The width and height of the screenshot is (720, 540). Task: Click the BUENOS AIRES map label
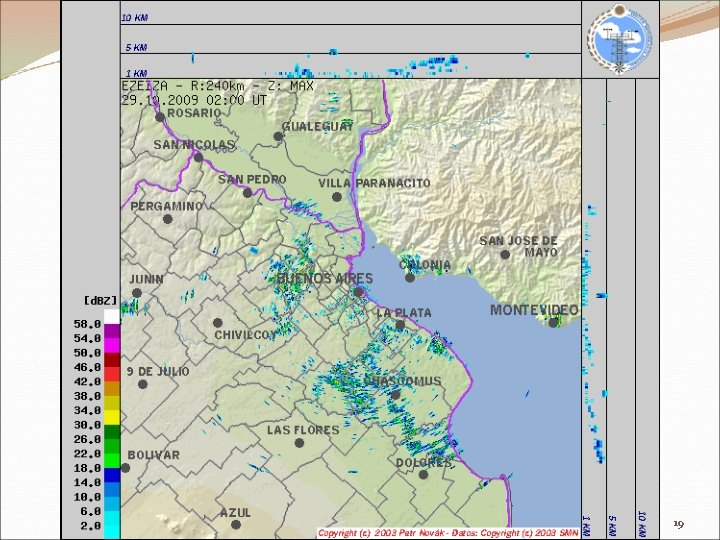click(325, 279)
